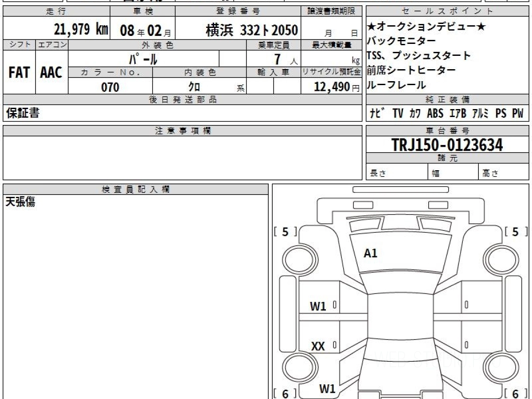
Task: Select the ★オークションデビュー★ line
Action: (x=426, y=27)
